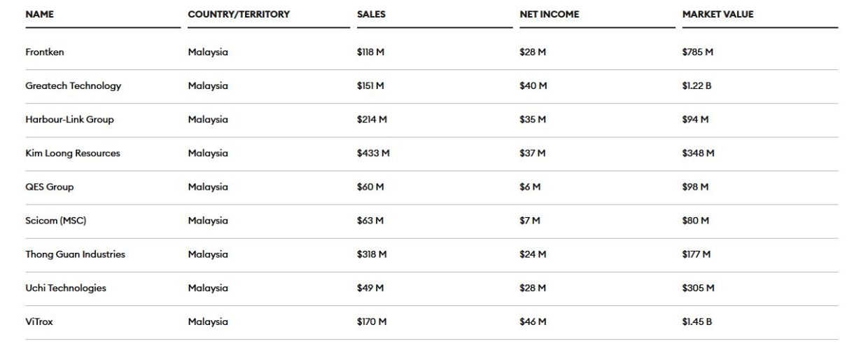Click Thong Guan sales figure $318 M

[372, 254]
